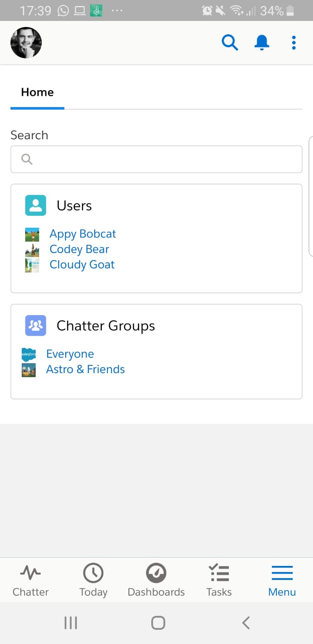
Task: Select the Home tab
Action: [37, 92]
